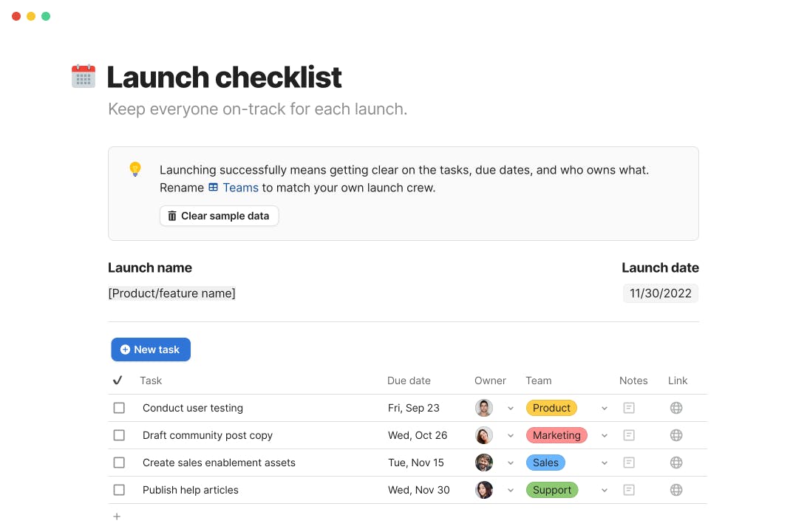The image size is (810, 532).
Task: Click the calendar icon beside Launch checklist title
Action: tap(84, 76)
